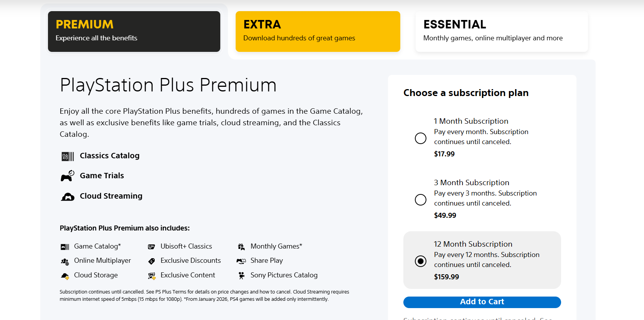Click the Cloud Streaming icon
This screenshot has height=320, width=644.
point(68,197)
